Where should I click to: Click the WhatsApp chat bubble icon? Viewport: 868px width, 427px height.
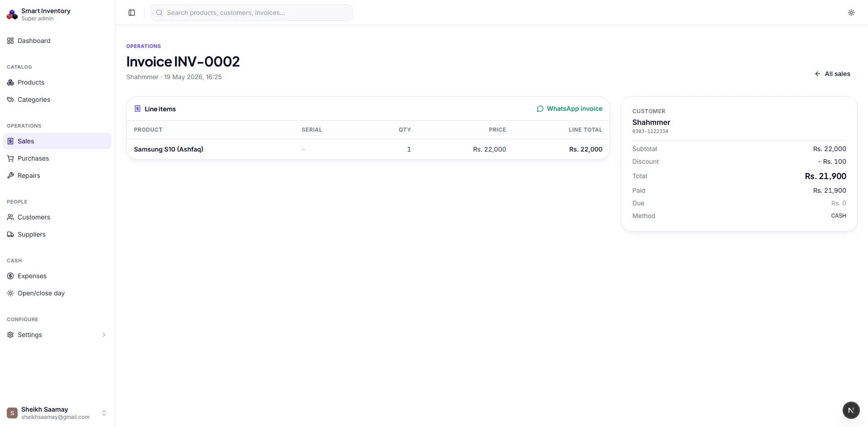540,109
